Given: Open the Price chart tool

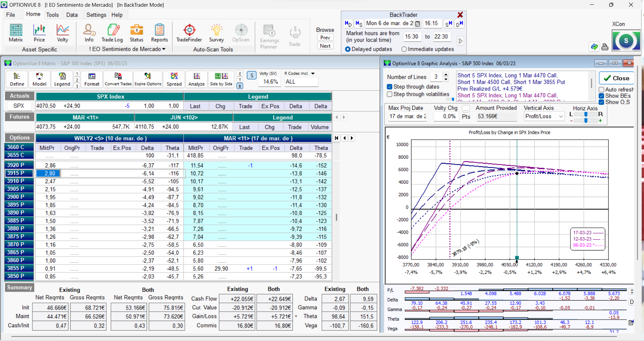Looking at the screenshot, I should (39, 33).
